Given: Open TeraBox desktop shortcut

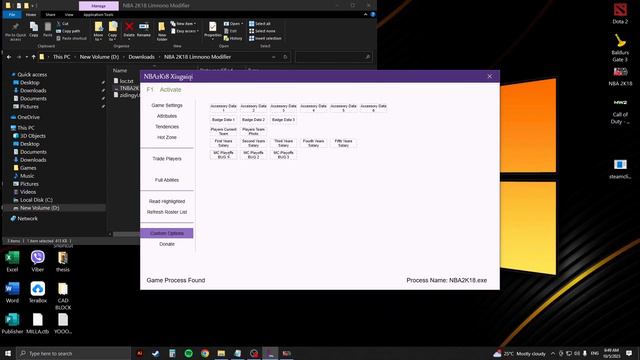Looking at the screenshot, I should 38,292.
